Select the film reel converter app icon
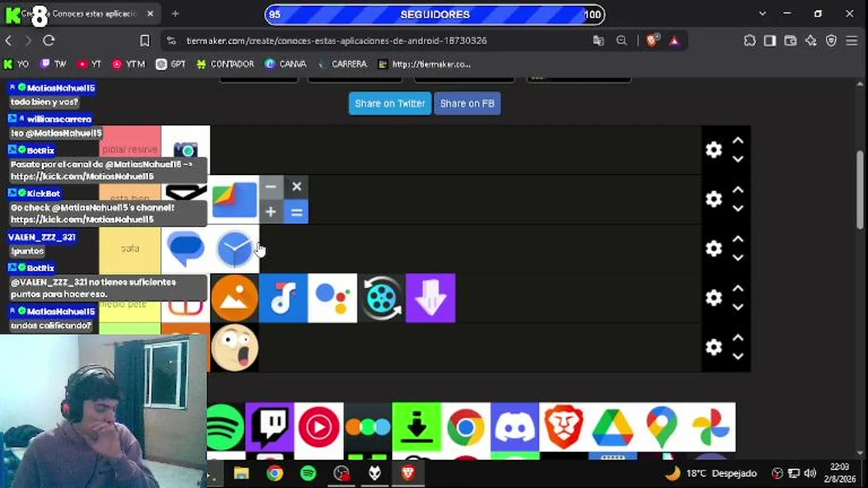Viewport: 868px width, 488px height. tap(381, 298)
